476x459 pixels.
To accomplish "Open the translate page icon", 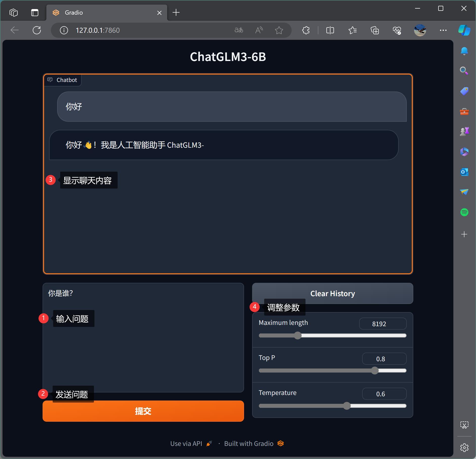I will 239,30.
